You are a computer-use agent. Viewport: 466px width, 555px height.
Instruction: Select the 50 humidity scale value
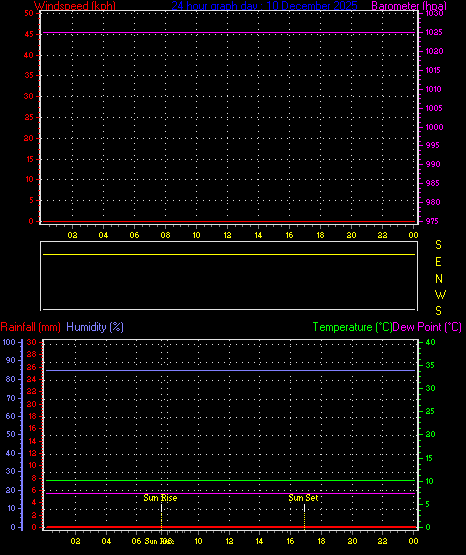click(11, 434)
